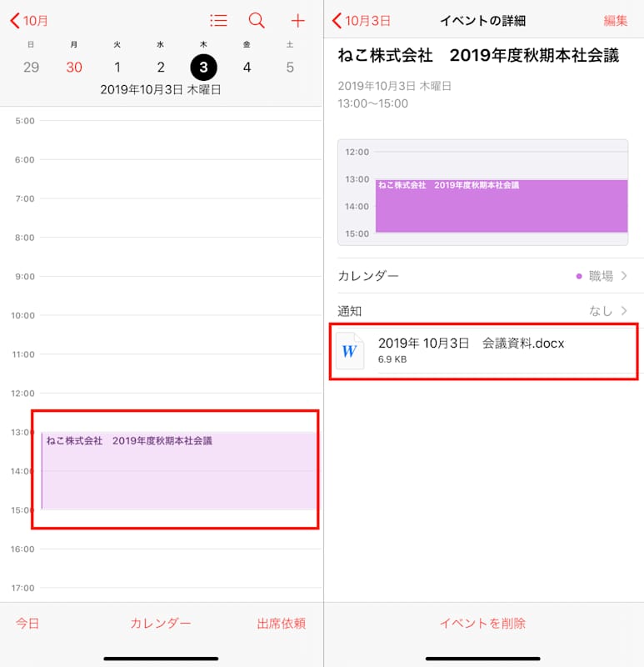The image size is (644, 667).
Task: Go back to 10月 month view
Action: [29, 21]
